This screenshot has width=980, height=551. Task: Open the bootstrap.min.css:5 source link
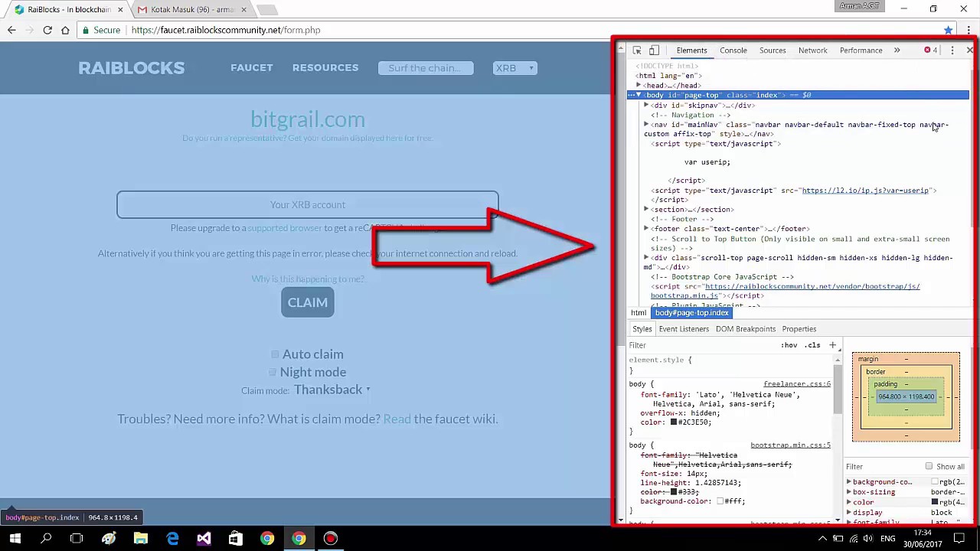790,445
